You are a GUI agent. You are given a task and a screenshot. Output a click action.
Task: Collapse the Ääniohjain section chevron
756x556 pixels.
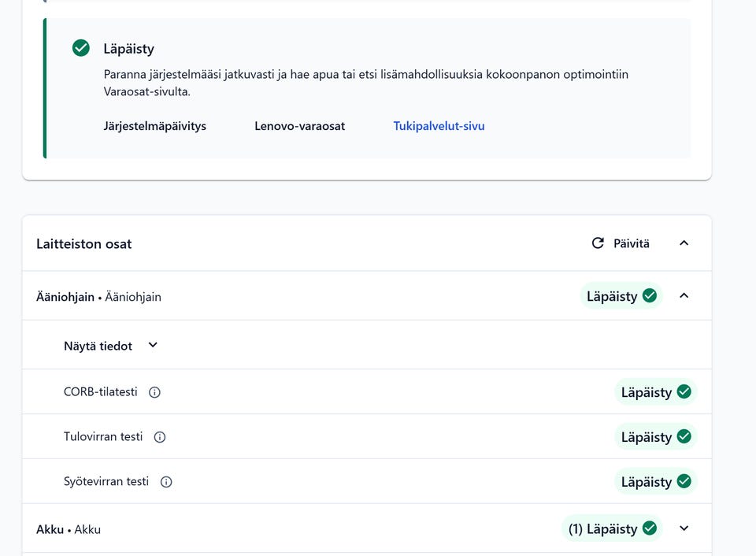(684, 296)
